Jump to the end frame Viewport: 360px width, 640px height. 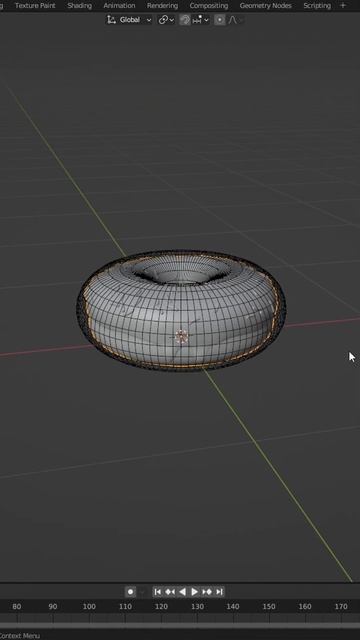(x=219, y=592)
